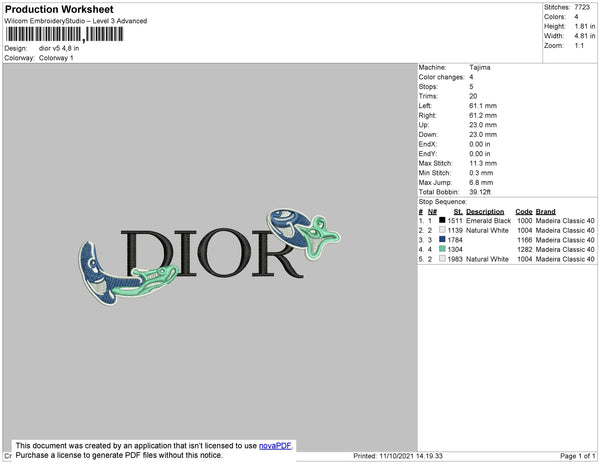This screenshot has height=464, width=600.
Task: Click the white 1139 Natural White swatch
Action: tap(442, 230)
